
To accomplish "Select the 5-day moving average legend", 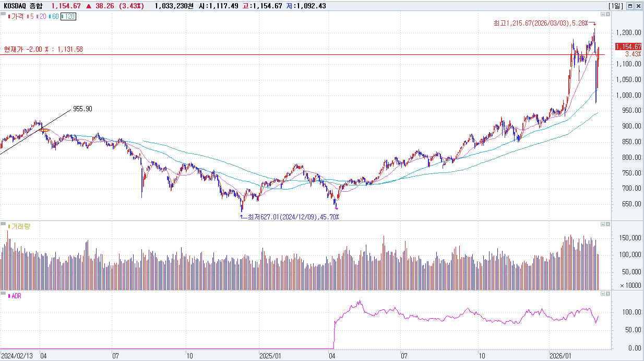I will (30, 16).
